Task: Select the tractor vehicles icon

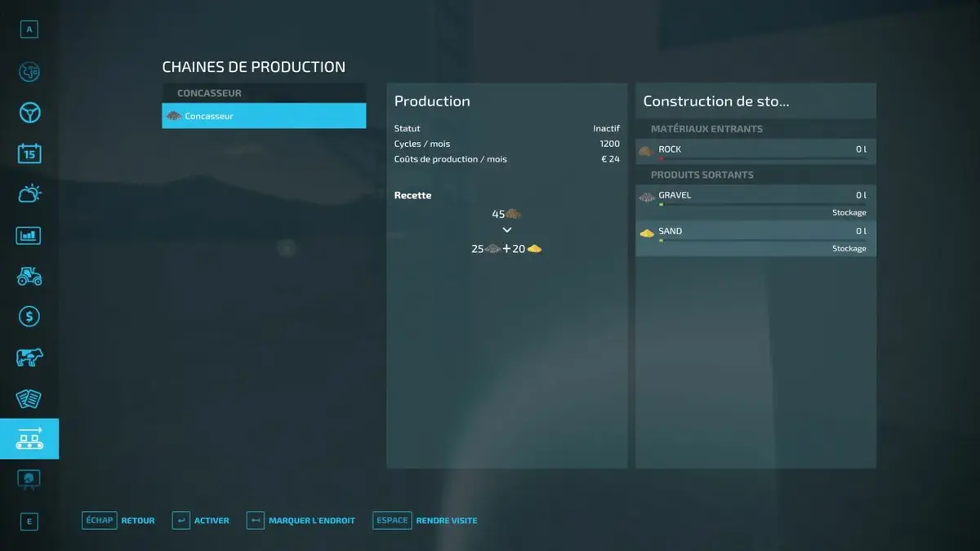Action: click(x=29, y=276)
